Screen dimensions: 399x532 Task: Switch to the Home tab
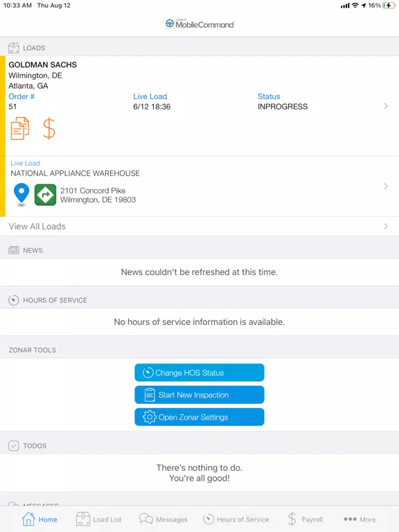click(39, 519)
